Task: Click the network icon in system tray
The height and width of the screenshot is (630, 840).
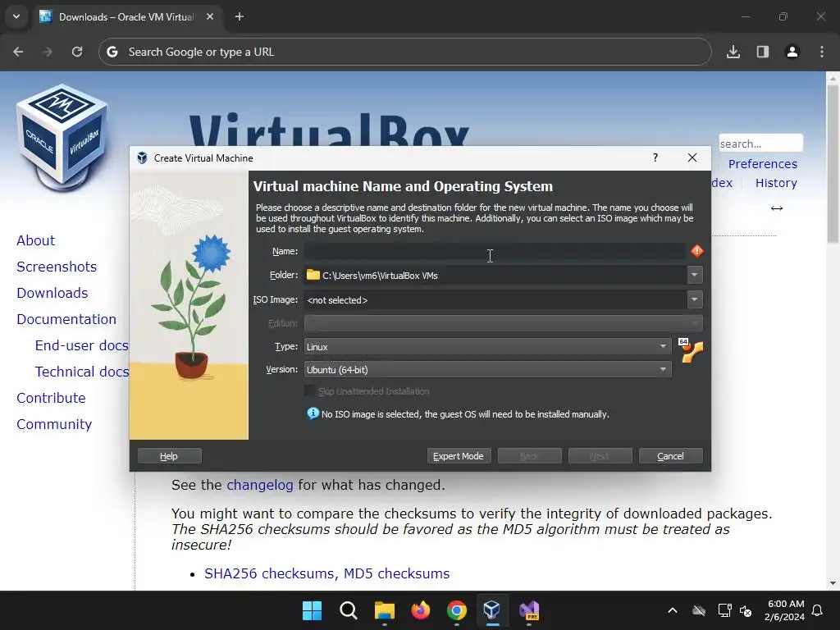Action: 724,610
